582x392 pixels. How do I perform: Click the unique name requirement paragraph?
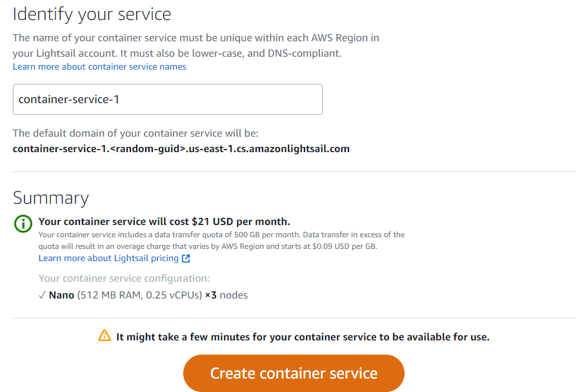tap(196, 46)
